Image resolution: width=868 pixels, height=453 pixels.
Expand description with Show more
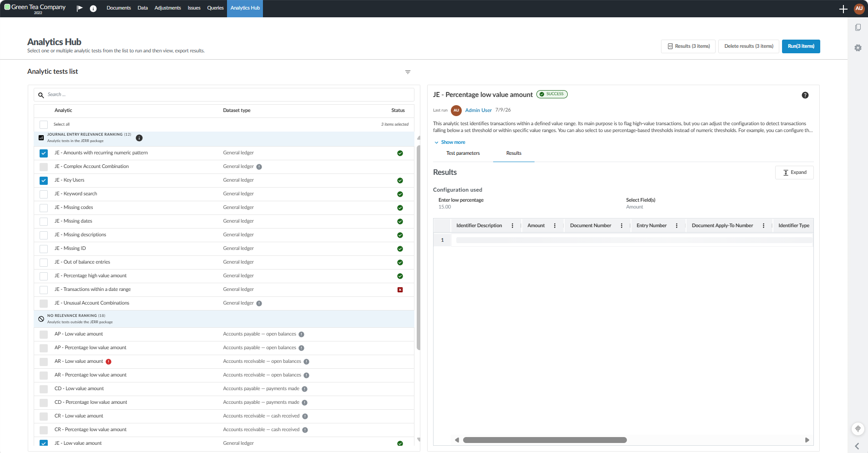449,142
